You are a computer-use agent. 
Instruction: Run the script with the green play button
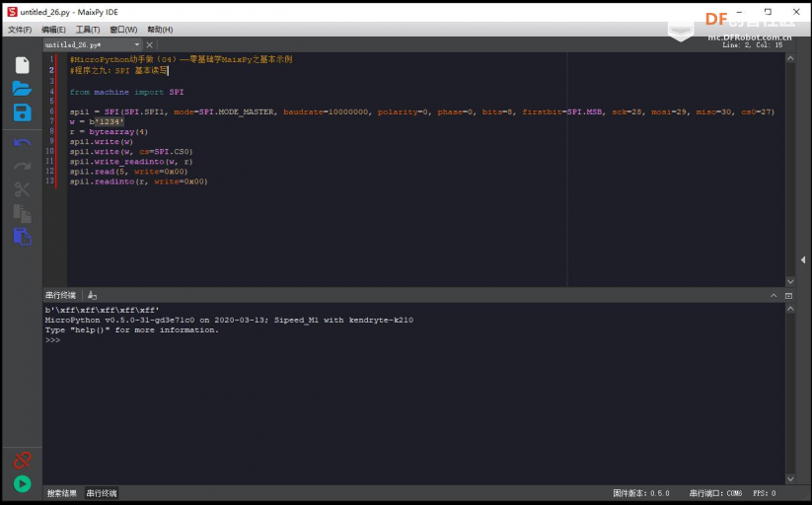pyautogui.click(x=23, y=483)
